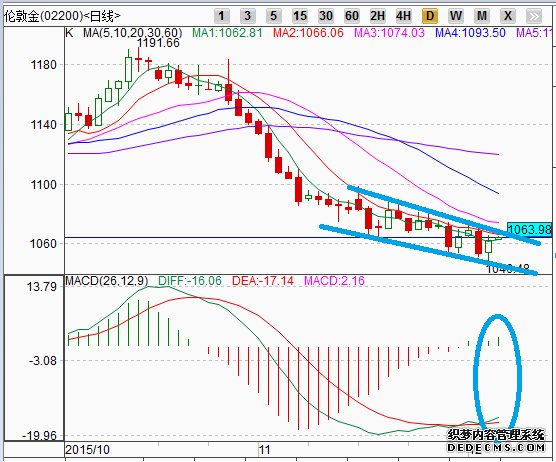Switch to the 15-minute timeframe
This screenshot has width=556, height=462.
[x=300, y=16]
